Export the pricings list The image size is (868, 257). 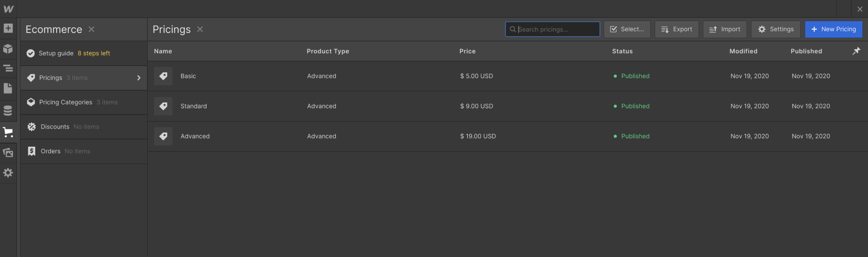coord(676,29)
